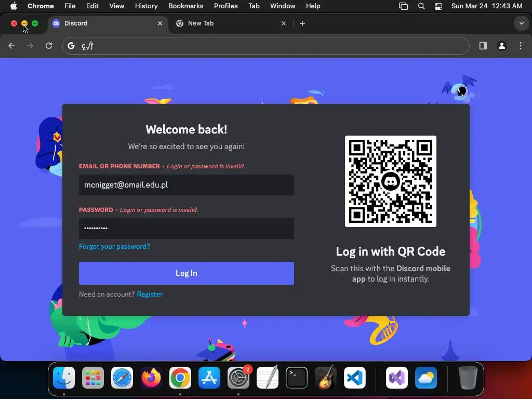This screenshot has width=532, height=399.
Task: Switch to the Discord tab
Action: coord(107,23)
